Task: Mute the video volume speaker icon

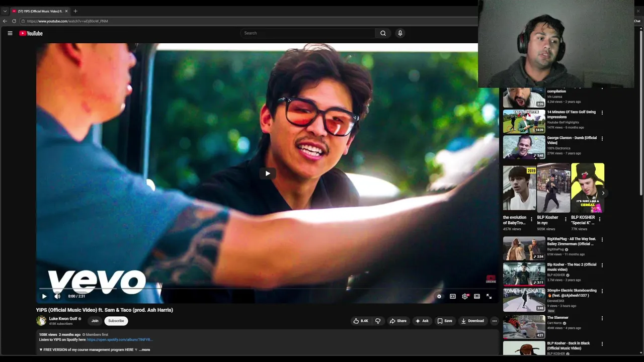Action: point(57,296)
